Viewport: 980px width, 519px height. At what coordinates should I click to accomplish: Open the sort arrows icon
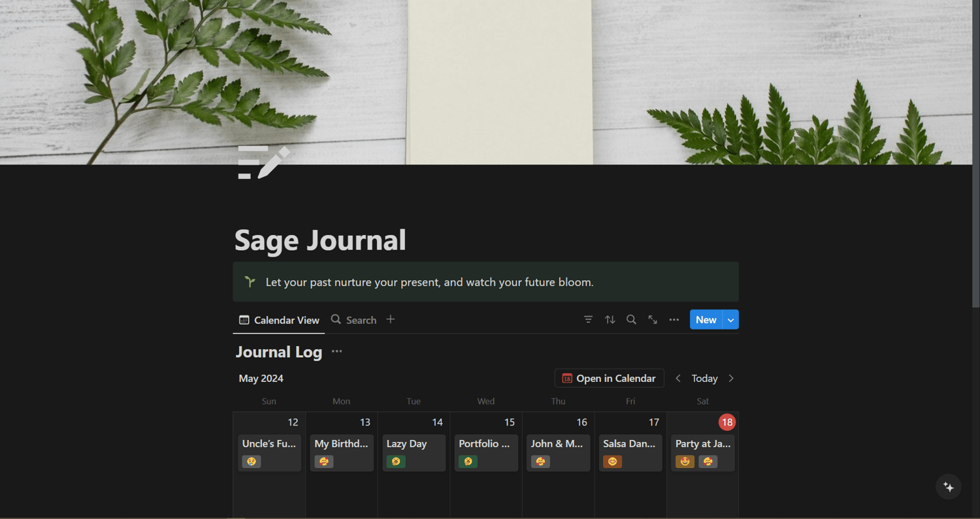point(610,320)
